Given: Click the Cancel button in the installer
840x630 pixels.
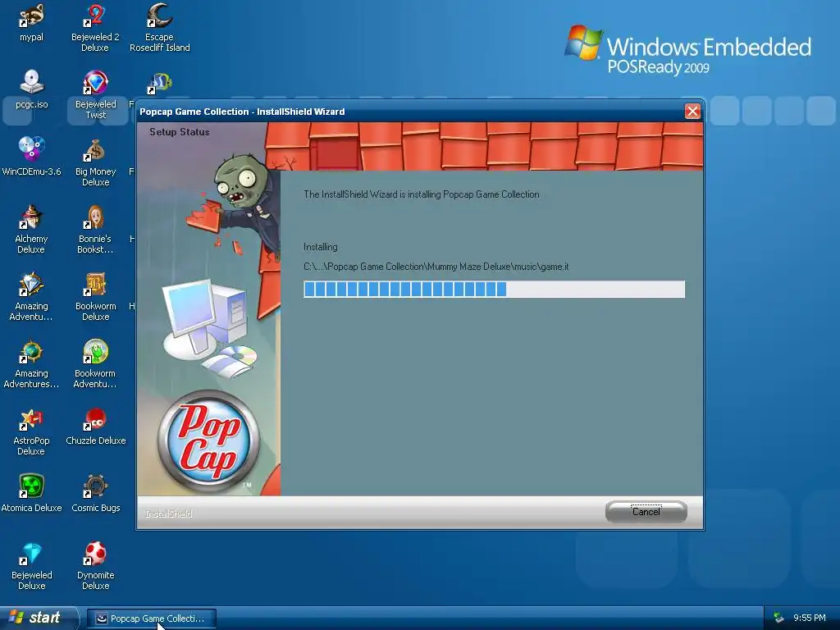Looking at the screenshot, I should [646, 512].
